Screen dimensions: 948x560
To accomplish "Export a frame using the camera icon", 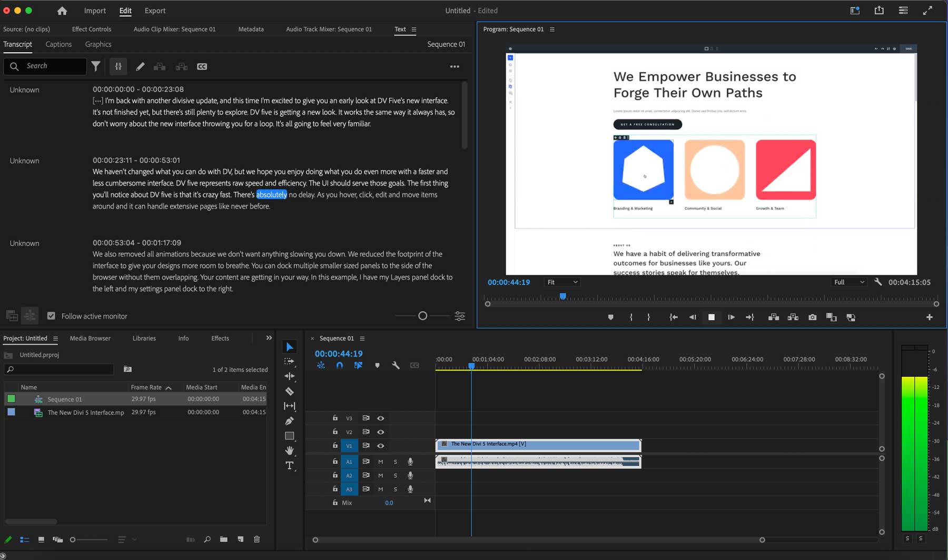I will (812, 317).
